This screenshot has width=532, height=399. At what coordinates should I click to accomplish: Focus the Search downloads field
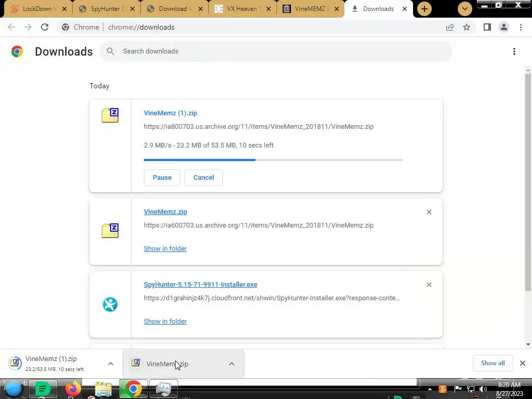click(x=276, y=51)
